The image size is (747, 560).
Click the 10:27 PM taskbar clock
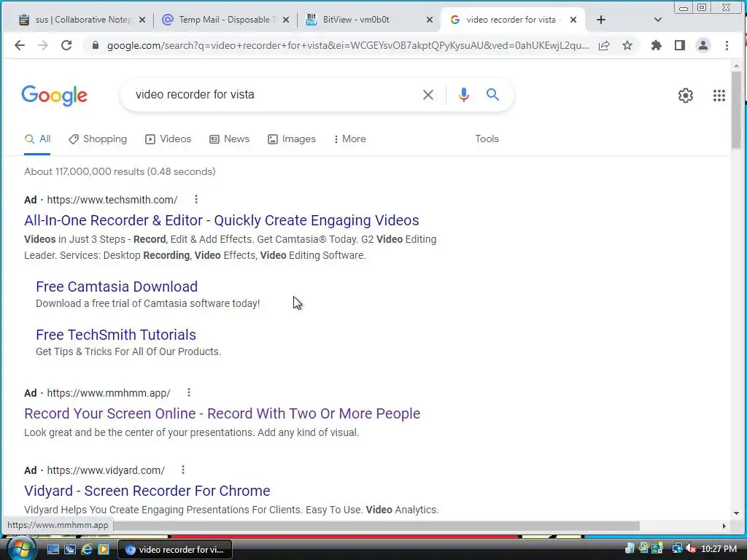[x=719, y=549]
